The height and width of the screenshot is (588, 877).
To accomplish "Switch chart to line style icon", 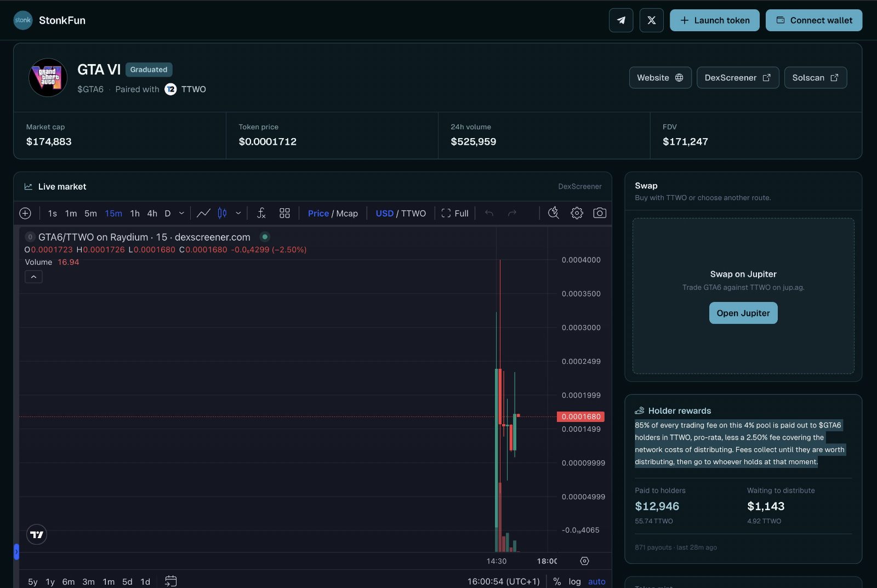I will 203,213.
